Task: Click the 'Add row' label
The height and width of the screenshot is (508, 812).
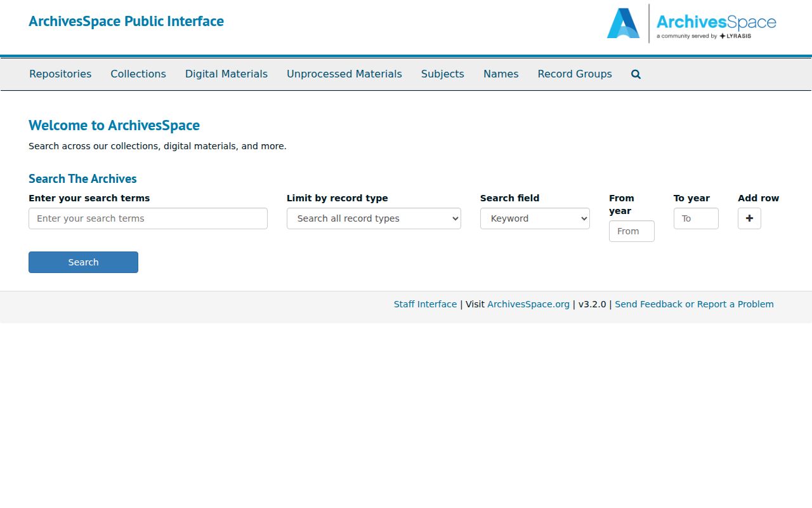Action: tap(759, 198)
